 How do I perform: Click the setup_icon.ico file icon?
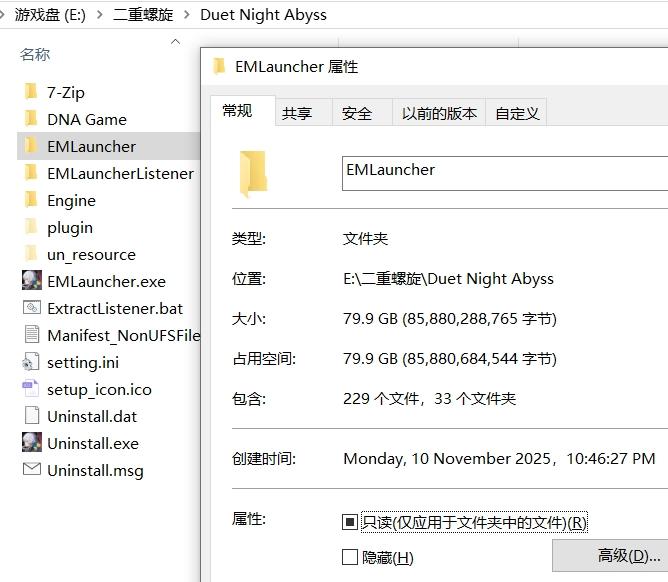point(31,389)
